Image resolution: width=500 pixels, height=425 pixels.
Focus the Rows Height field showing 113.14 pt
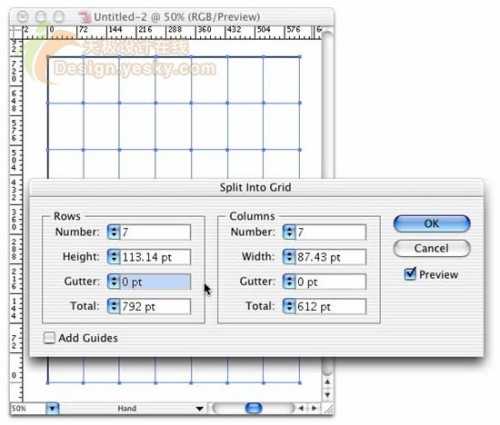[x=155, y=257]
